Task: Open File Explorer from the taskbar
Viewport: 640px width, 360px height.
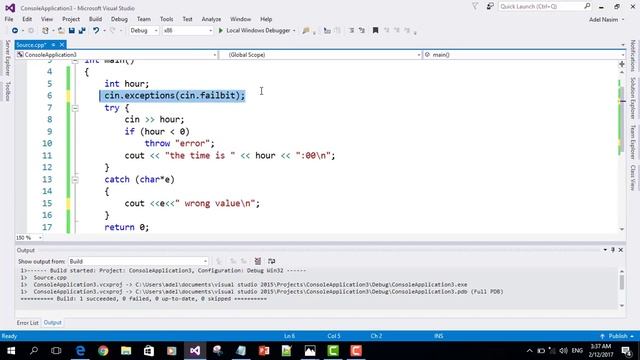Action: click(x=126, y=351)
